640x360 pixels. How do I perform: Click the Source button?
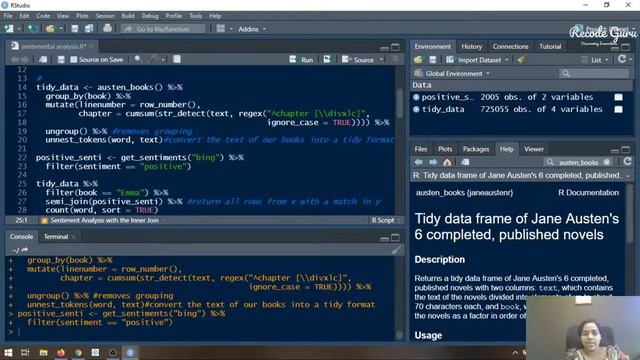click(358, 60)
